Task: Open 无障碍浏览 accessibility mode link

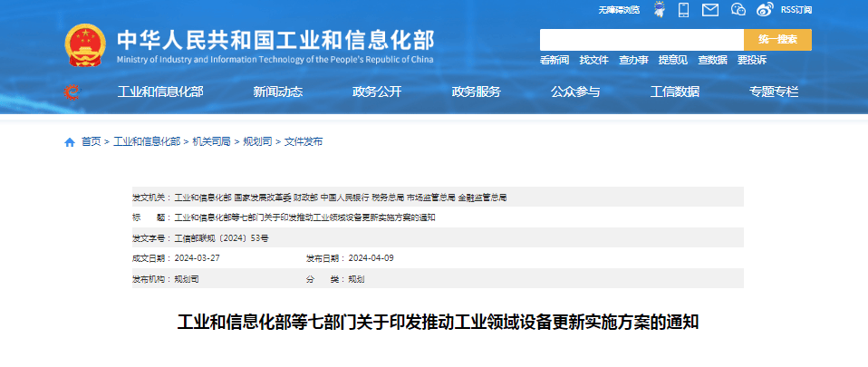Action: 618,9
